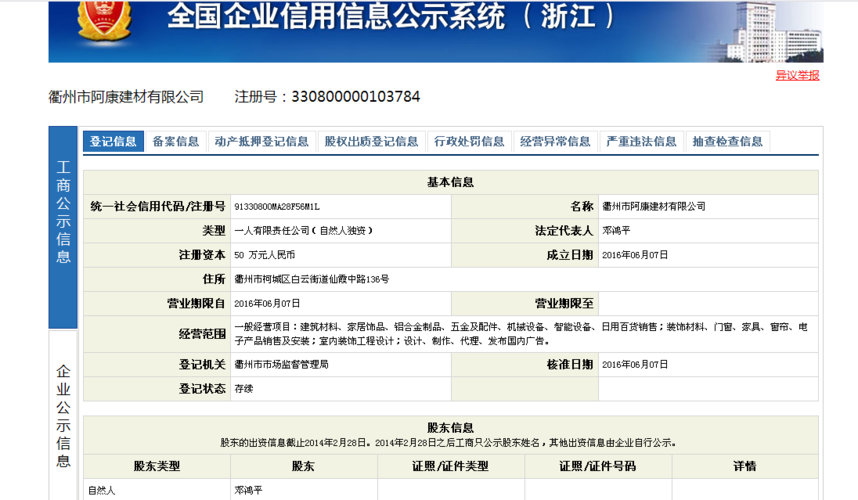Click the registered capital value 50 万元人民币
858x500 pixels.
265,255
